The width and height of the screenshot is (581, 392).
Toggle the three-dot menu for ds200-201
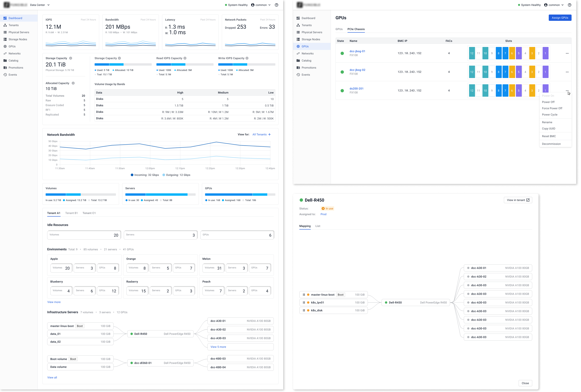(567, 91)
